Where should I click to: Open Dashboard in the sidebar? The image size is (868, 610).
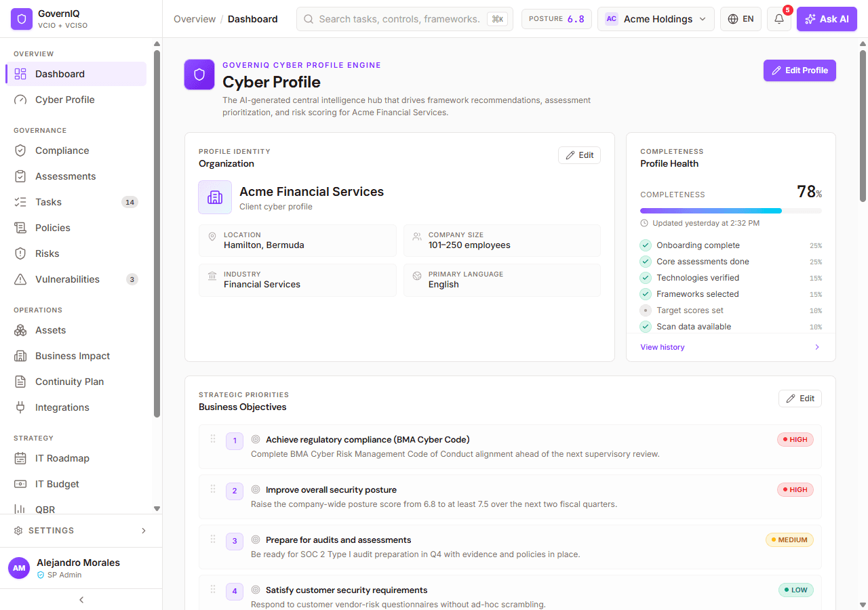pos(76,74)
